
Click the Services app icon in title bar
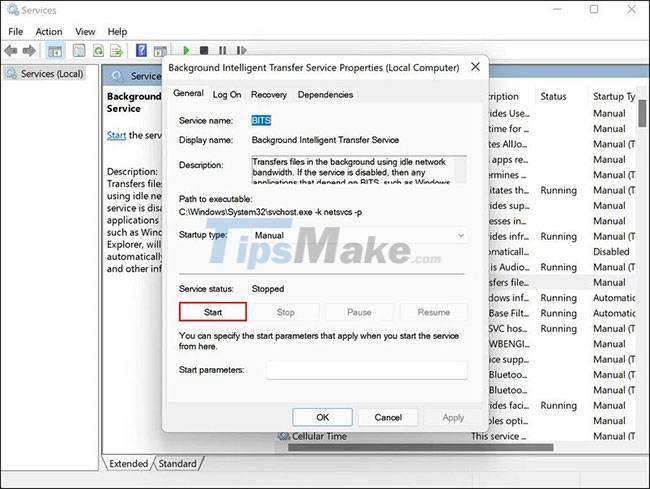(12, 10)
